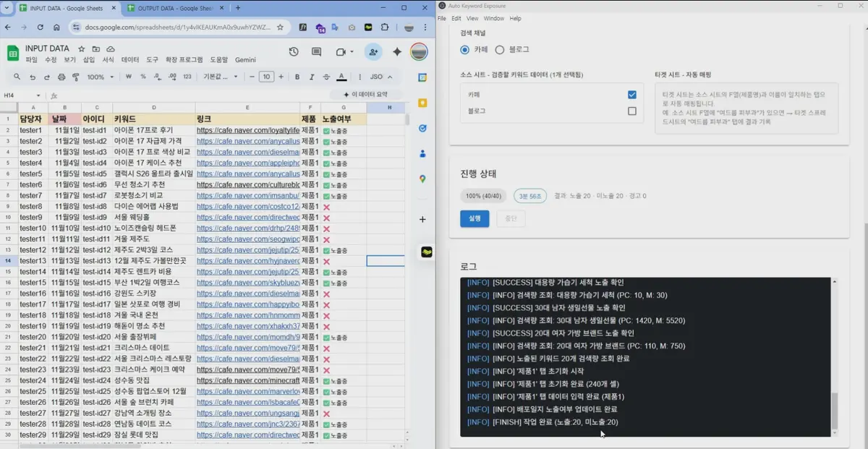Click the font size minus button

tap(252, 77)
